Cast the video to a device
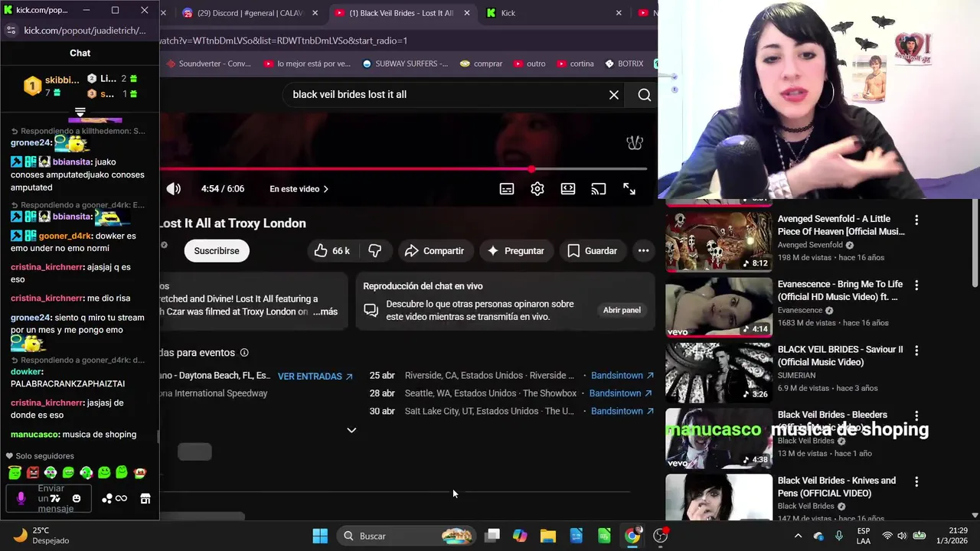 coord(599,189)
